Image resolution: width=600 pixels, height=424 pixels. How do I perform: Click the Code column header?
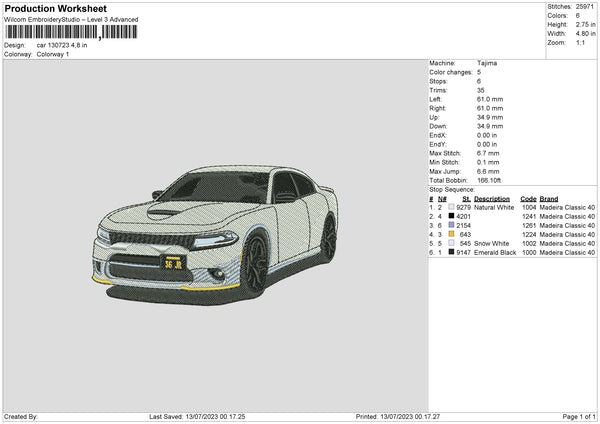click(x=528, y=198)
